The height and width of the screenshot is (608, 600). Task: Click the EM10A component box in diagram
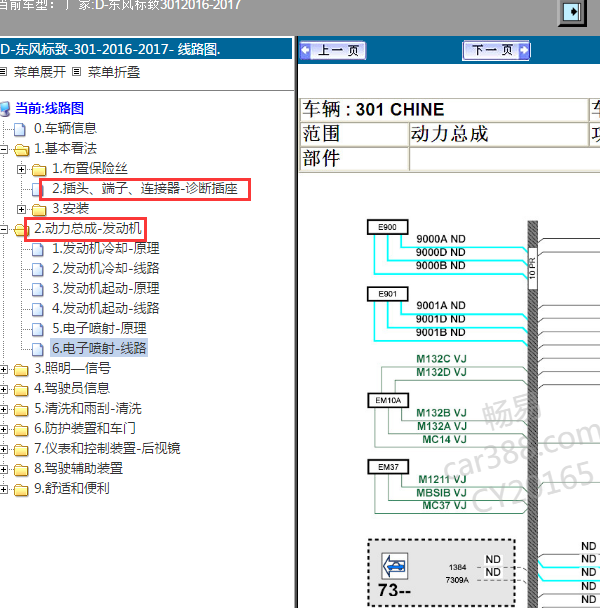(x=388, y=400)
